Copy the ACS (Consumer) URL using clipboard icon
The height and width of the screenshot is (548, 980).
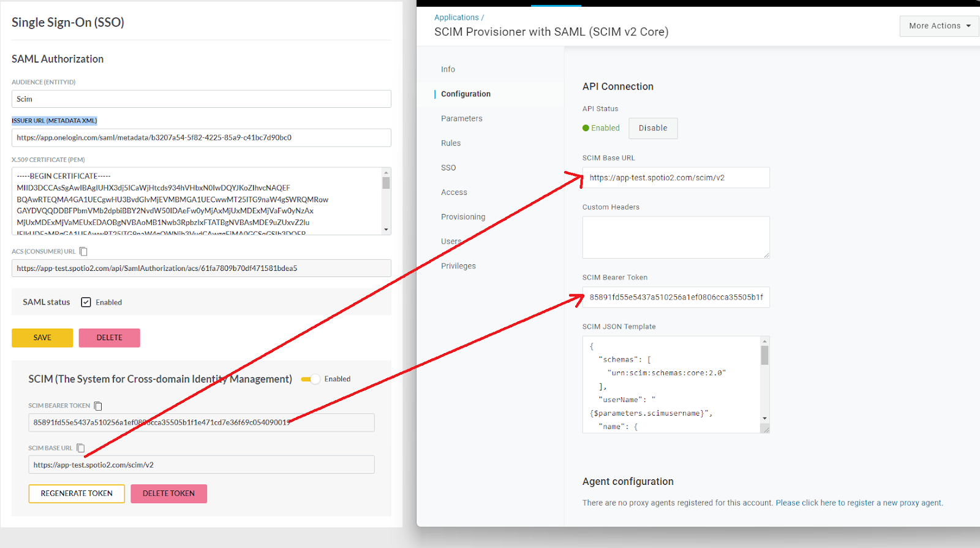pos(84,251)
